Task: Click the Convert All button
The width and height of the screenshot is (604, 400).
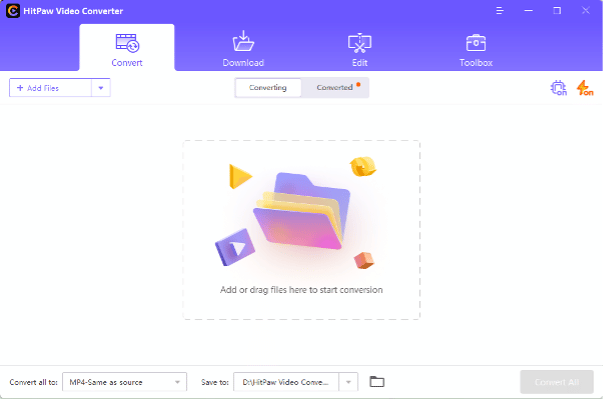Action: 557,381
